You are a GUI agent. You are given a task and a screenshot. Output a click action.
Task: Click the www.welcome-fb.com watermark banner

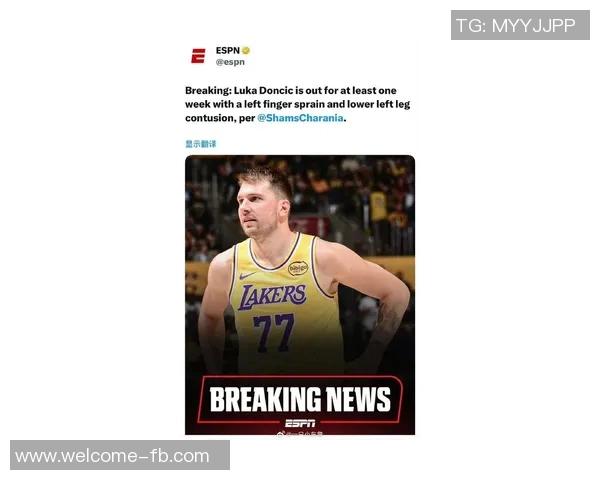click(x=120, y=455)
